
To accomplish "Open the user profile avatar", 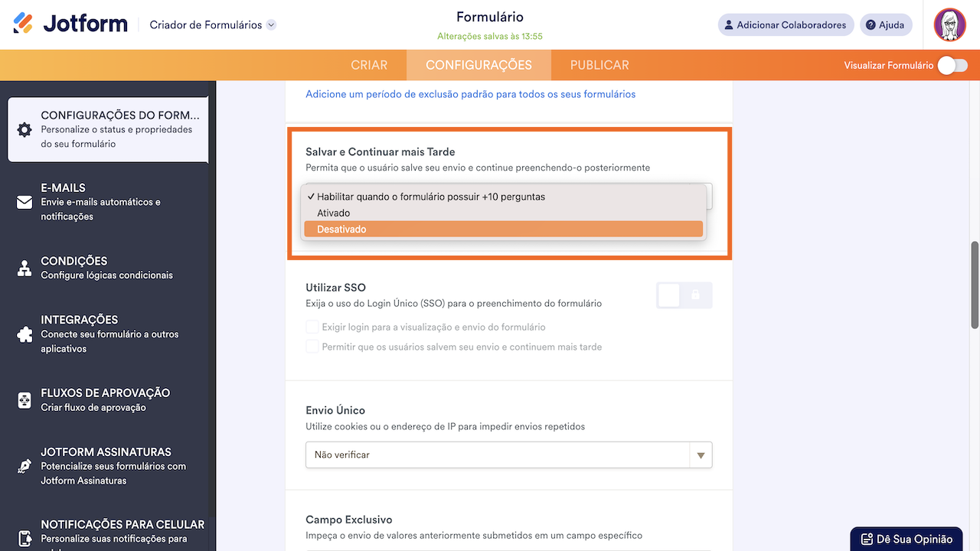I will coord(949,24).
